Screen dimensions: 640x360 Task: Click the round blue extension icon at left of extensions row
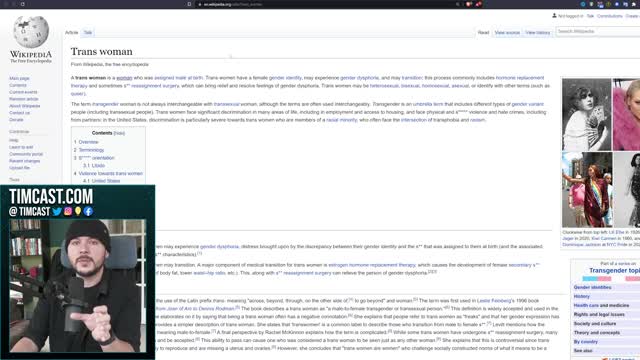[x=583, y=4]
